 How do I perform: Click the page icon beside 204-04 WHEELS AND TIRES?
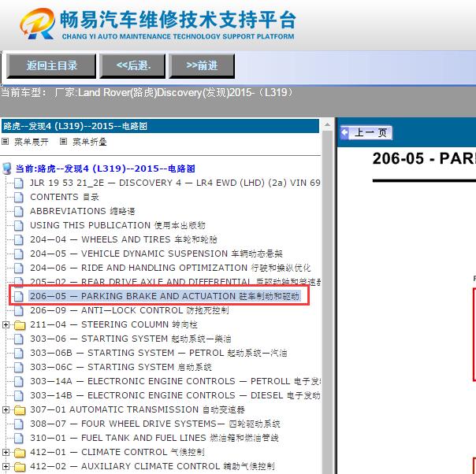click(x=19, y=240)
